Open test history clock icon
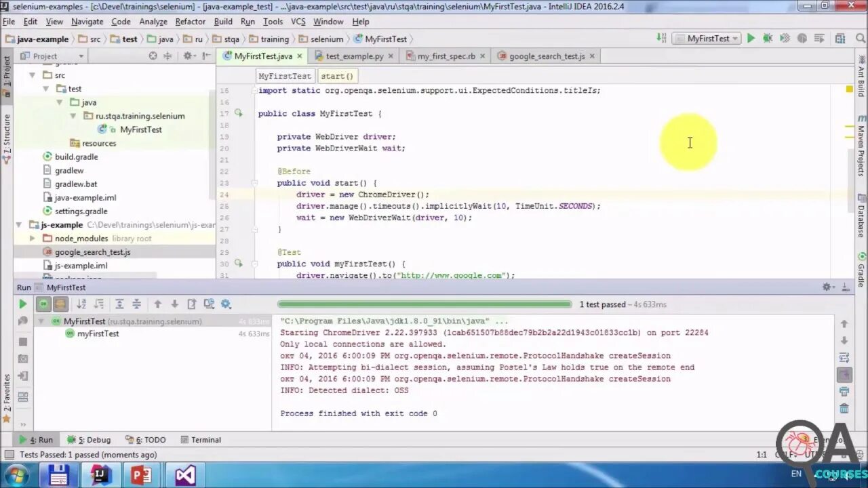The height and width of the screenshot is (488, 868). click(209, 304)
